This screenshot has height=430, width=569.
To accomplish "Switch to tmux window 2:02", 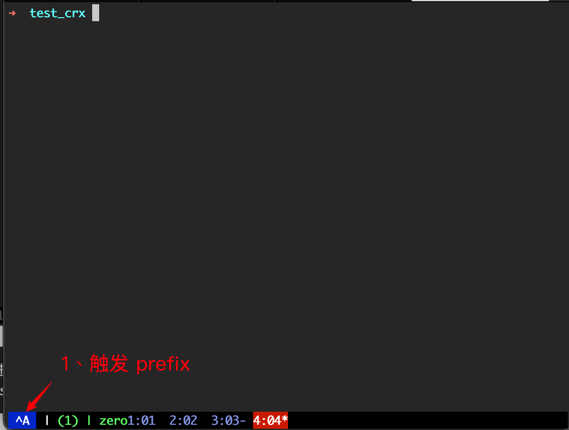I will click(183, 421).
